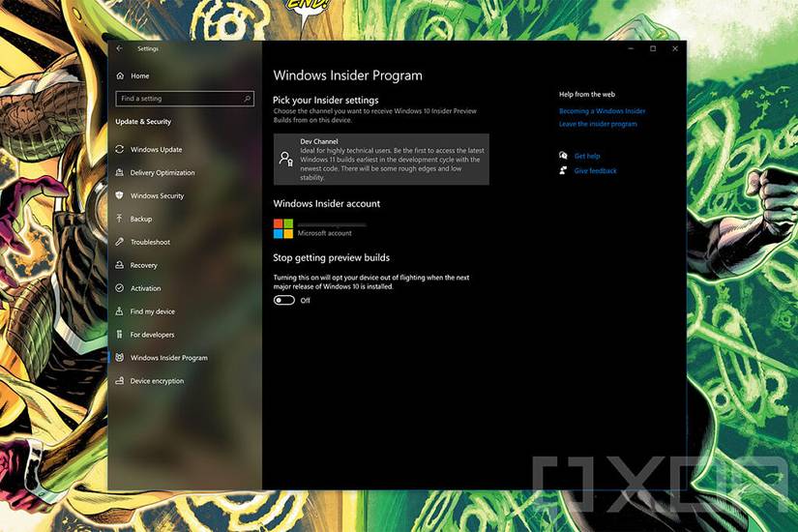Open Becoming a Windows Insider link
Image resolution: width=798 pixels, height=532 pixels.
click(602, 111)
